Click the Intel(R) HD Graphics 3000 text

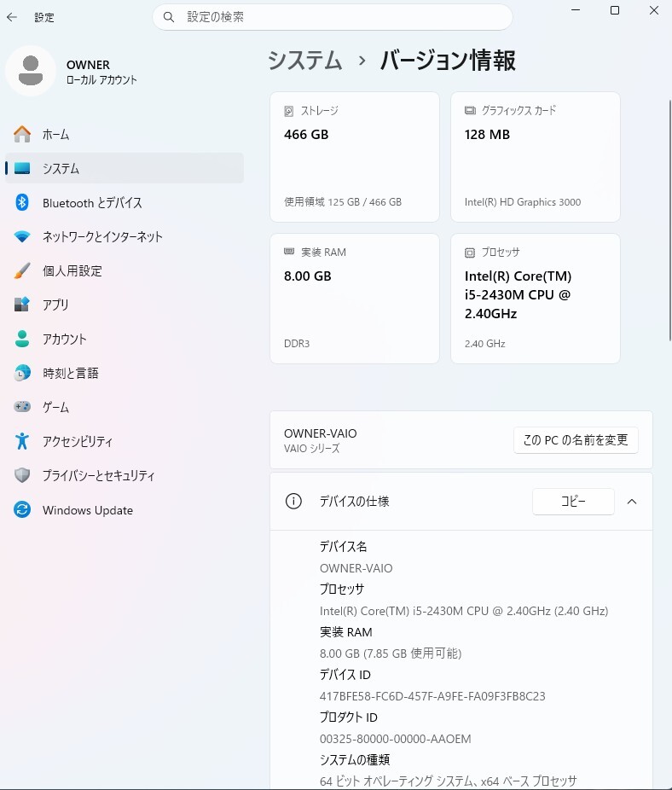523,201
